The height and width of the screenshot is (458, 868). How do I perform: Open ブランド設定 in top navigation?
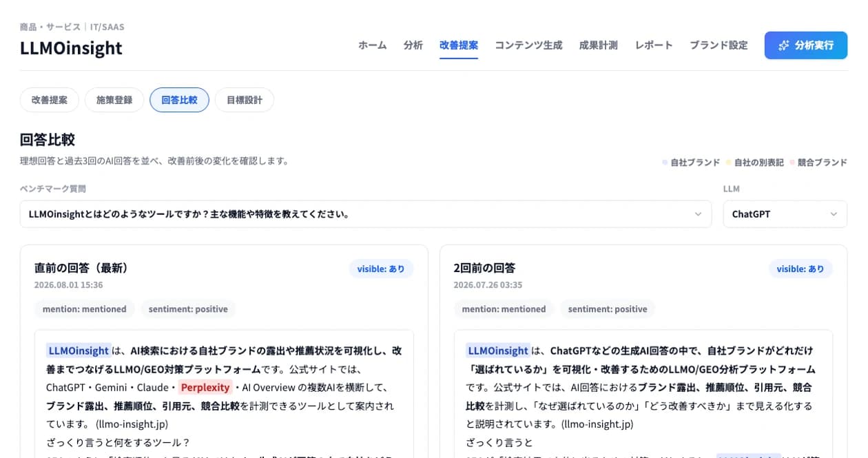[719, 45]
